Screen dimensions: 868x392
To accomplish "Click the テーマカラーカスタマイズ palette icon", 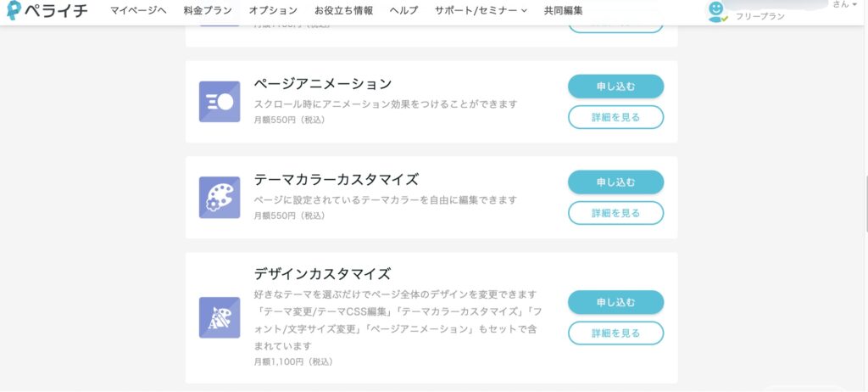I will click(x=220, y=198).
